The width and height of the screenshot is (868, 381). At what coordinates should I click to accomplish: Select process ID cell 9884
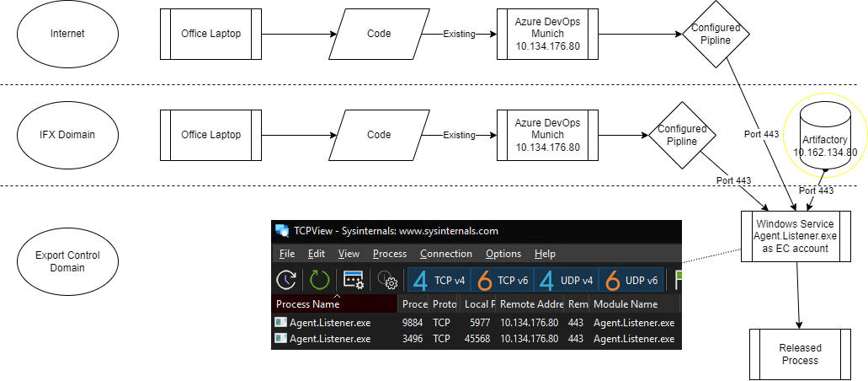412,322
